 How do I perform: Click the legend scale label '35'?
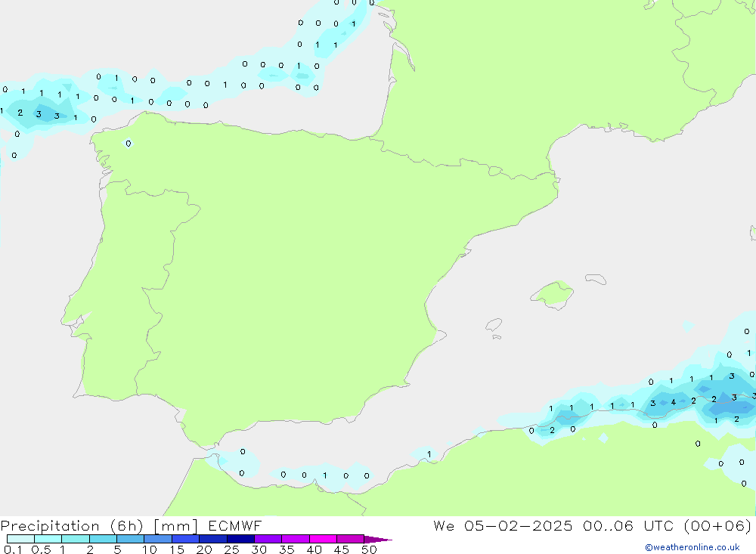click(287, 549)
